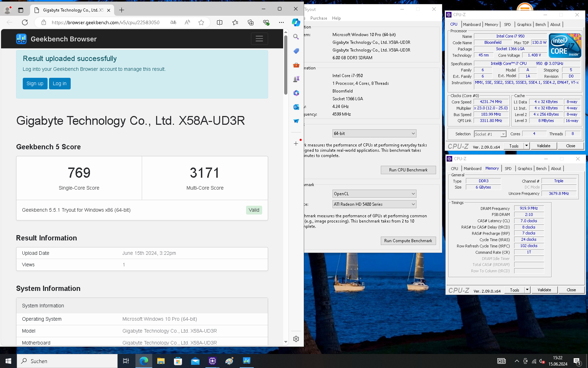Screen dimensions: 588x368
Task: Click the Log in button
Action: [x=59, y=83]
